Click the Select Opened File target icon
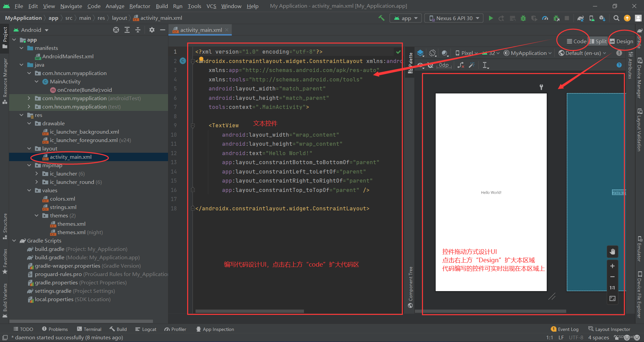The height and width of the screenshot is (342, 644). point(116,30)
